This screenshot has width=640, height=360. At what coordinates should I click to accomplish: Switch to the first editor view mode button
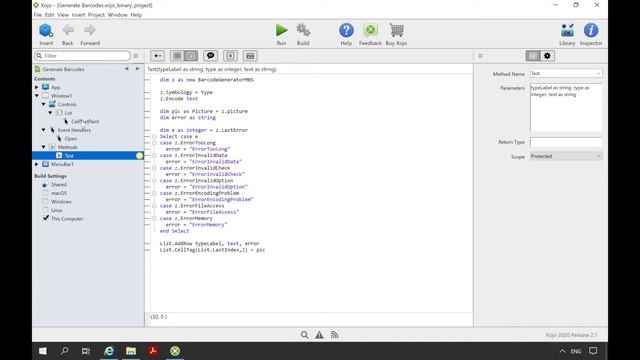tap(177, 56)
